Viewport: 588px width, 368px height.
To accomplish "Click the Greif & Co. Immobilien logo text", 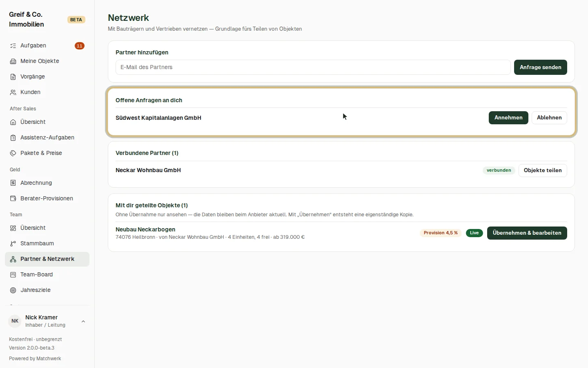I will click(27, 19).
